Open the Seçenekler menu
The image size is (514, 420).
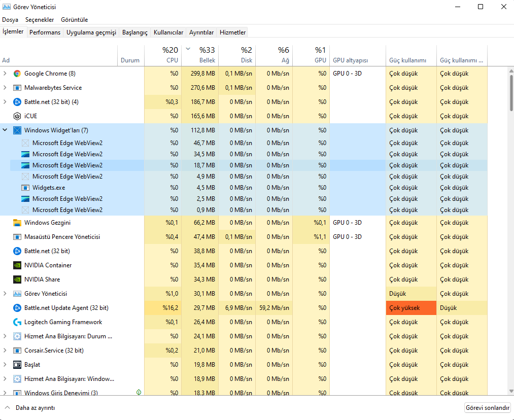pos(40,20)
